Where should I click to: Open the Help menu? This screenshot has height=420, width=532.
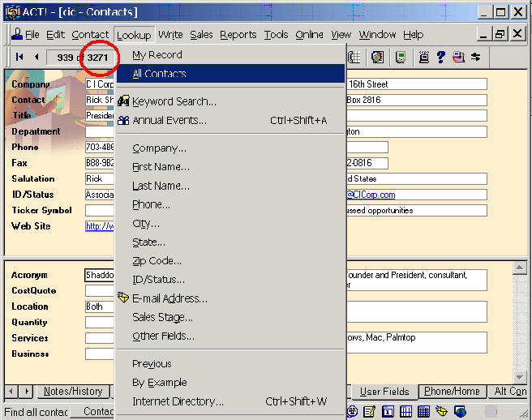click(414, 35)
